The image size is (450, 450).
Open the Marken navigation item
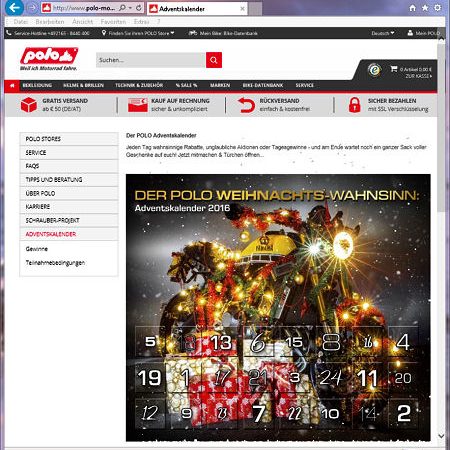[x=220, y=85]
